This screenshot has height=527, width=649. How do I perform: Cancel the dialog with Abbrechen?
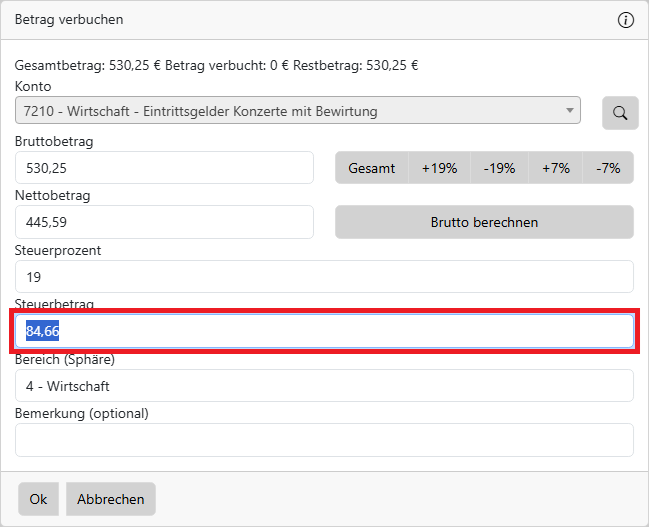(x=111, y=499)
